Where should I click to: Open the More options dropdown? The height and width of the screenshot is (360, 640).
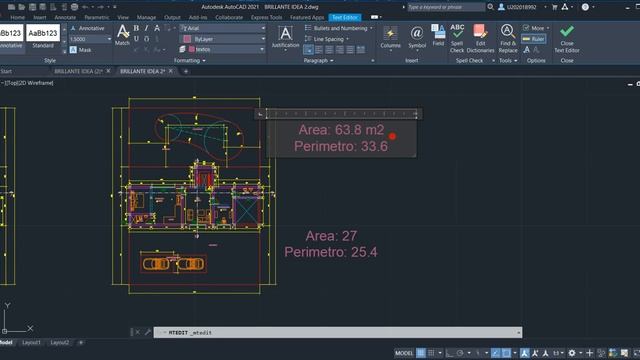click(536, 28)
